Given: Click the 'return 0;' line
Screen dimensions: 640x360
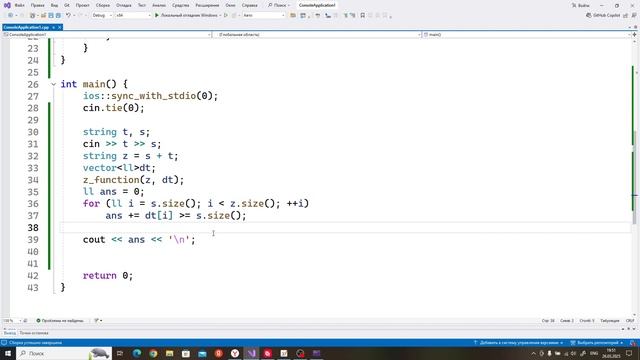Looking at the screenshot, I should (x=108, y=276).
